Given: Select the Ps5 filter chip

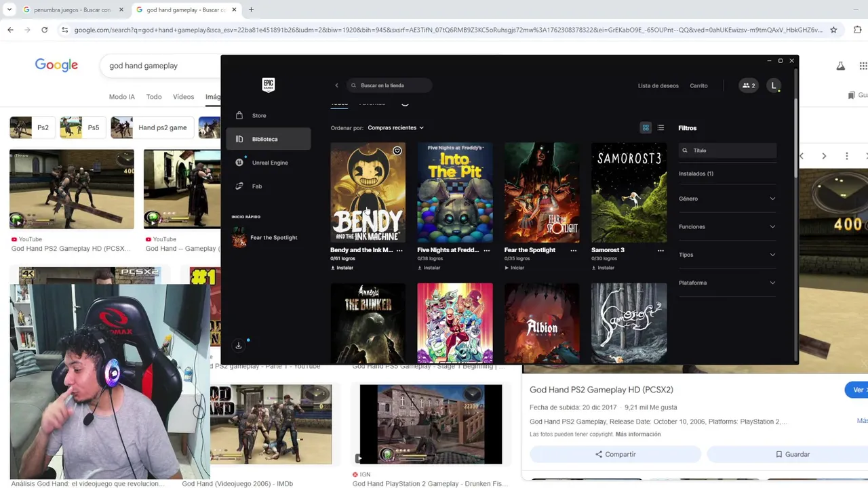Looking at the screenshot, I should (82, 127).
